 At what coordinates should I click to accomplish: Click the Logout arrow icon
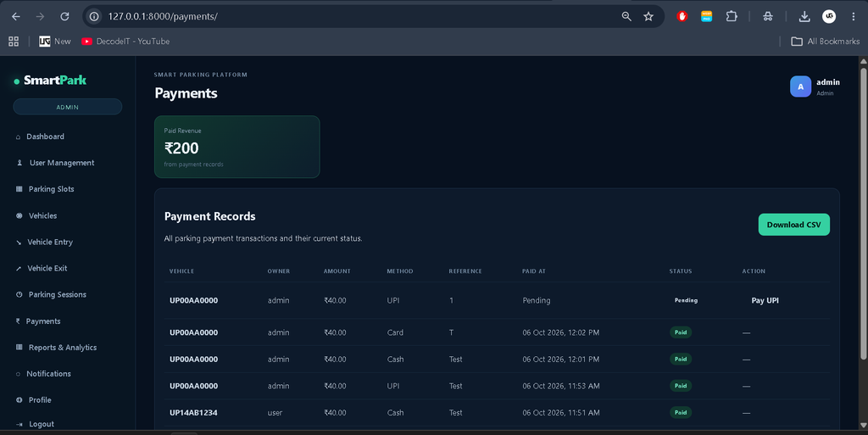click(19, 425)
